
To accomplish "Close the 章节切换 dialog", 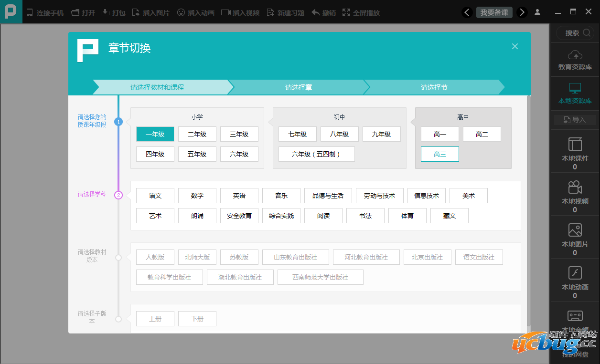I will (x=514, y=46).
